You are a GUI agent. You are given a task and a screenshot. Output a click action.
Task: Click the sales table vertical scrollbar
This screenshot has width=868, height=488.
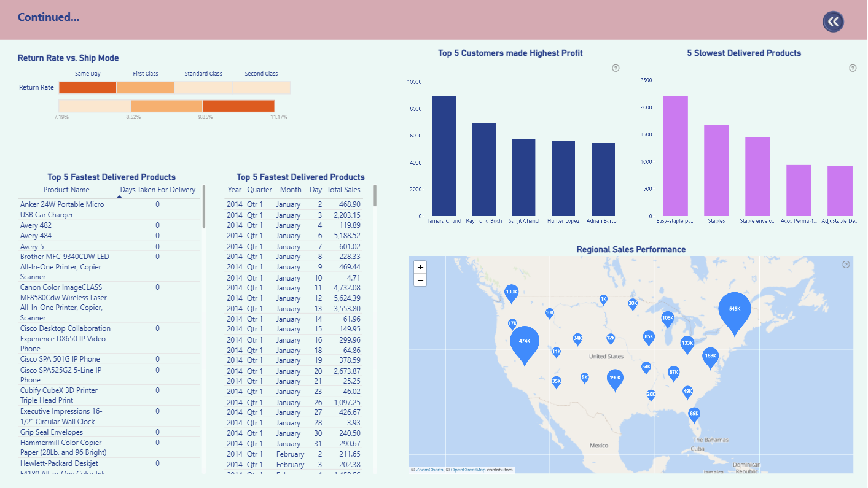coord(375,195)
